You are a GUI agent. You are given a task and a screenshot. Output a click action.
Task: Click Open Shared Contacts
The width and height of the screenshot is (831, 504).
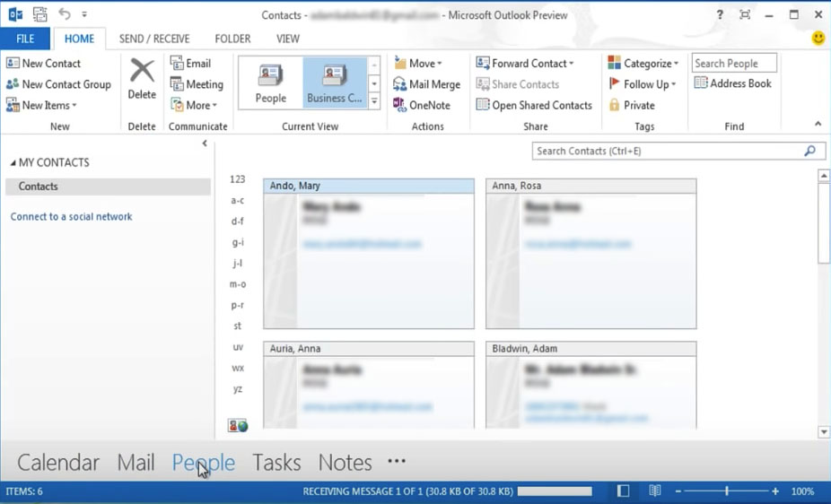[534, 105]
